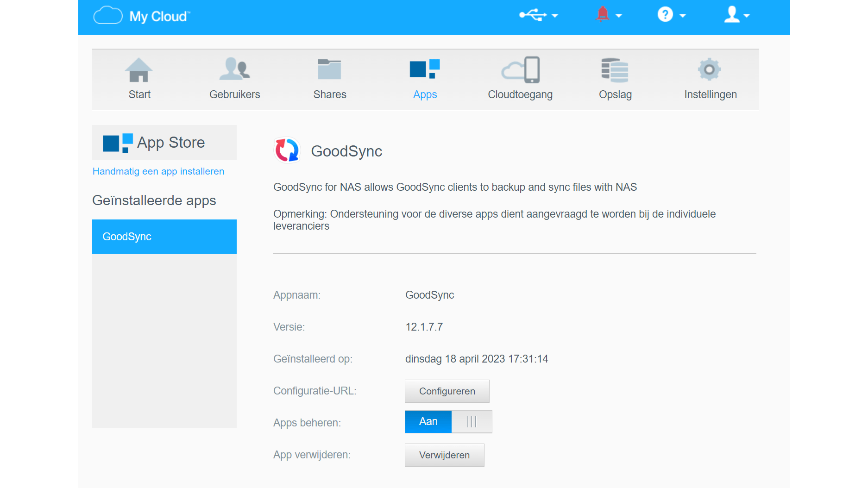868x488 pixels.
Task: Click the 'Geïnstalleerd op:' label
Action: [x=313, y=359]
